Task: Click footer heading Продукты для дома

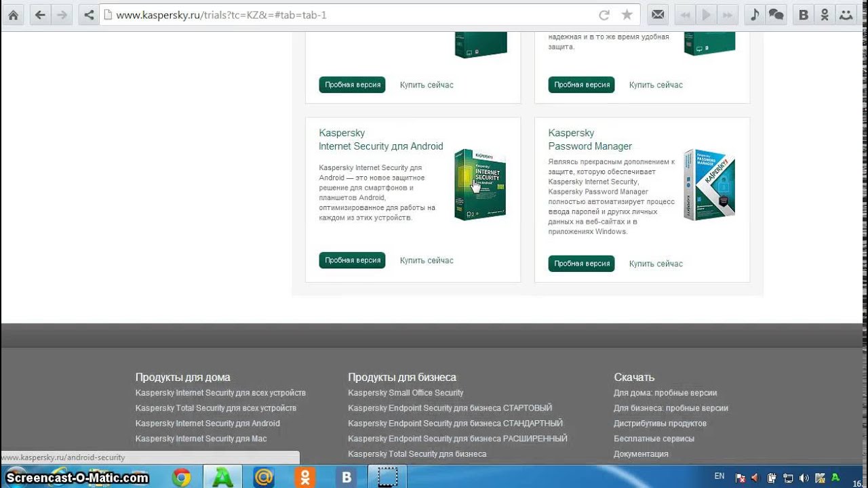Action: 182,378
